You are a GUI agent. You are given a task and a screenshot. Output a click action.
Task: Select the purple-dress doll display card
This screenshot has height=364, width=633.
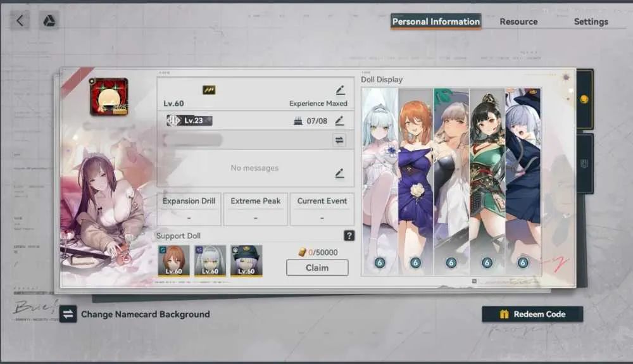point(415,182)
